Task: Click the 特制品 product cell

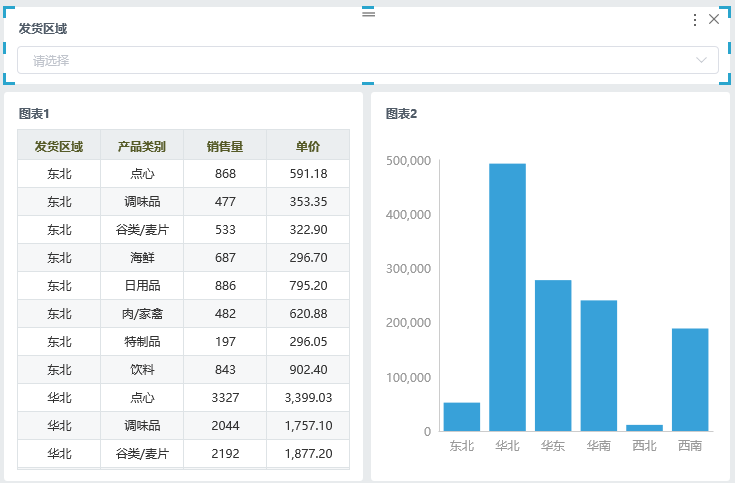Action: (x=142, y=342)
